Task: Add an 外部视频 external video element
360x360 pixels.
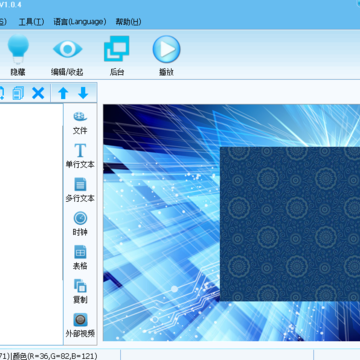Action: click(80, 325)
